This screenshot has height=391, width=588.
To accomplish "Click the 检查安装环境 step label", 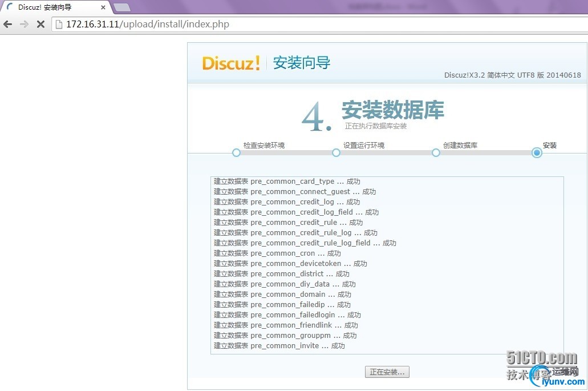I will [264, 145].
